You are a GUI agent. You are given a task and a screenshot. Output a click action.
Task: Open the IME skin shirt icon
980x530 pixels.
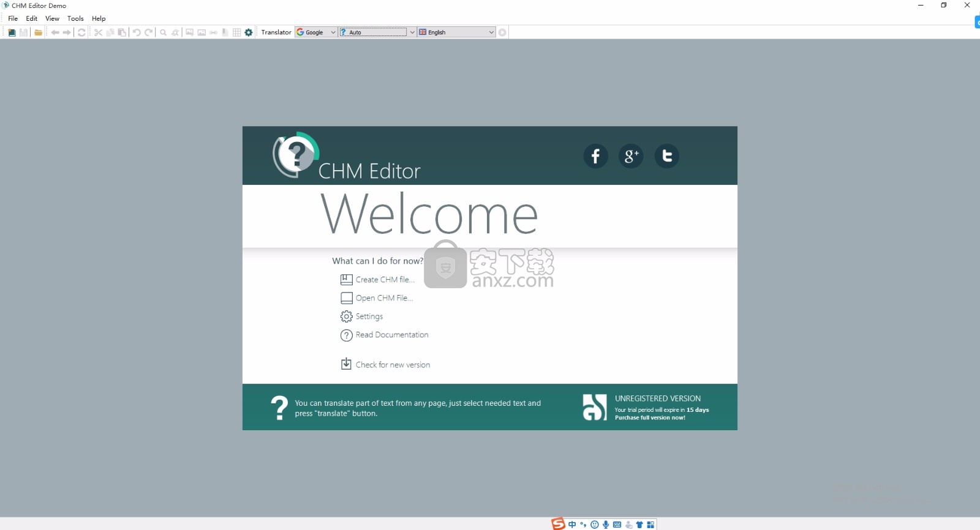(639, 524)
